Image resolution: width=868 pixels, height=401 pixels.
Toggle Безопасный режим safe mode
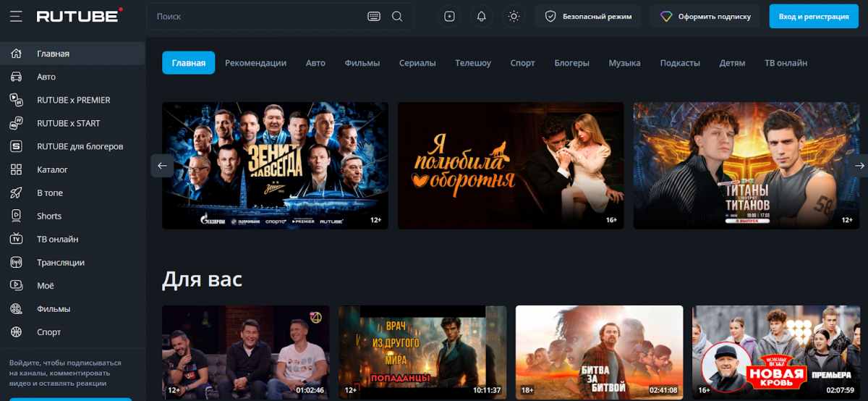[x=587, y=16]
